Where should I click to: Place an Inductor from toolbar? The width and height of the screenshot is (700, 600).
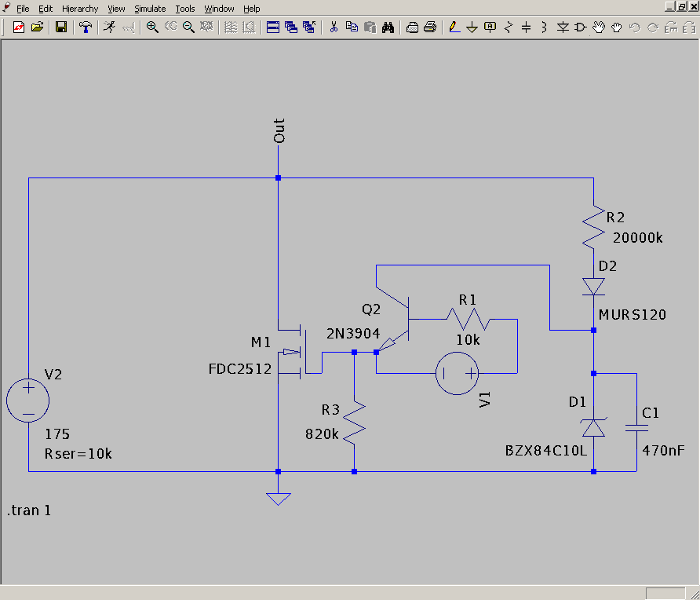pos(544,27)
